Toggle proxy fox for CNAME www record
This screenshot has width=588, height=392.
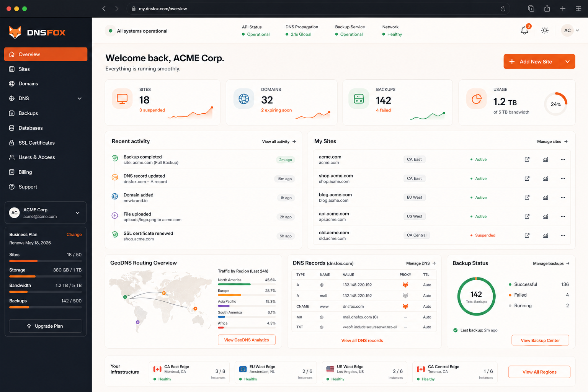[405, 306]
